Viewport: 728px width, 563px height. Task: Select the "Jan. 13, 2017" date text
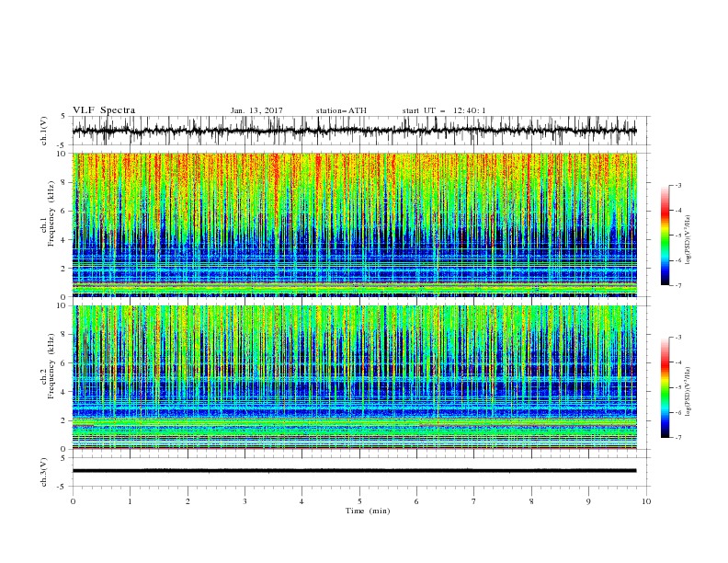pos(256,110)
